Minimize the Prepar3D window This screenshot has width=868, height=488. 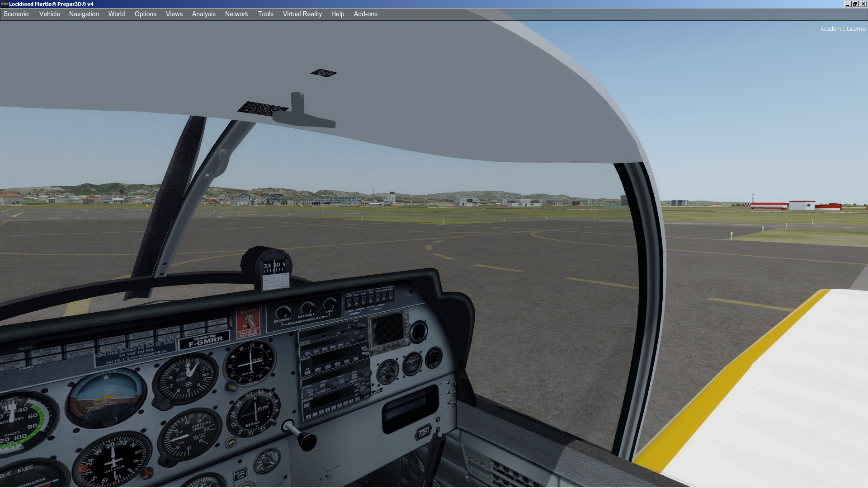pyautogui.click(x=847, y=4)
